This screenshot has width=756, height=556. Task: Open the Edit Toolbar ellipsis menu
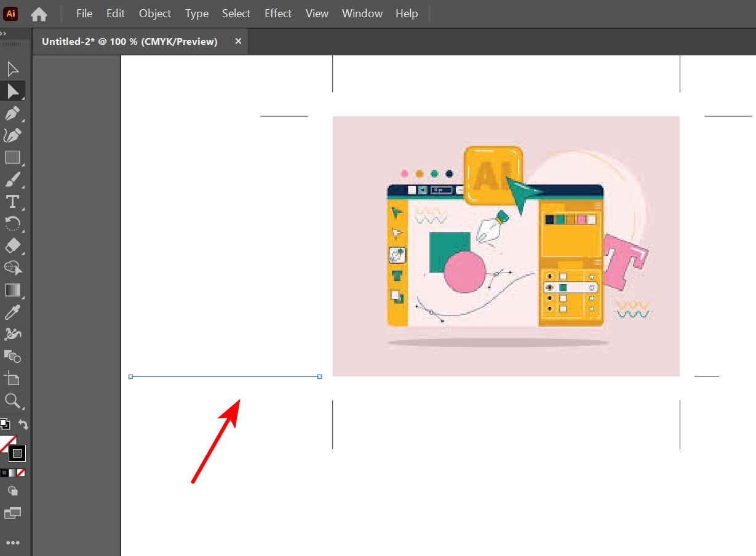click(13, 542)
